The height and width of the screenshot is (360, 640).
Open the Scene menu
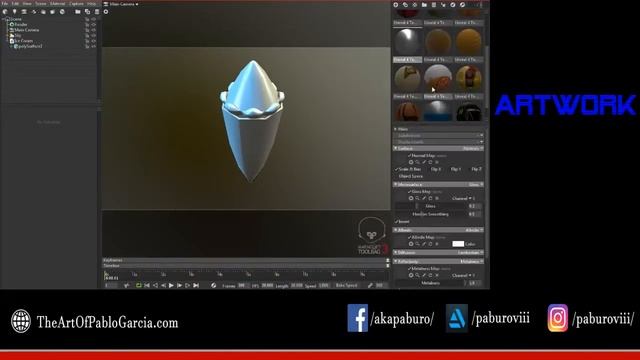click(40, 4)
